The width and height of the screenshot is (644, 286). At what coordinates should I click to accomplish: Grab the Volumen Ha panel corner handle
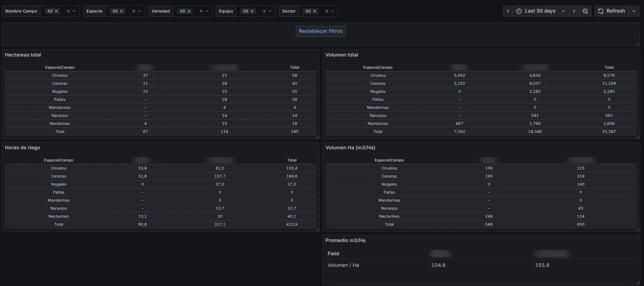[638, 230]
